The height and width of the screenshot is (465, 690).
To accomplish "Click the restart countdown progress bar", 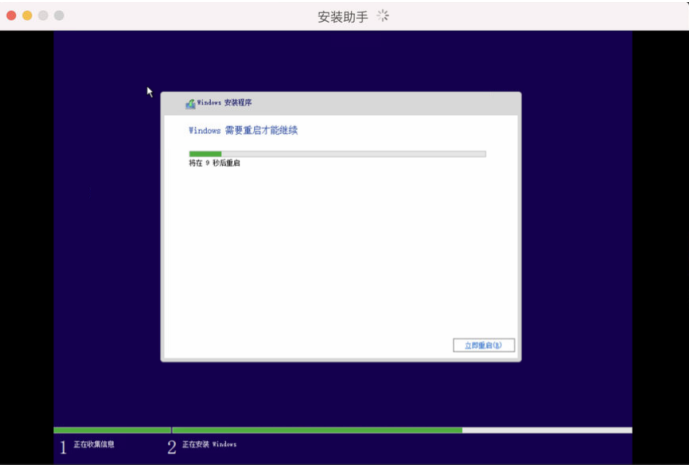I will (x=338, y=154).
